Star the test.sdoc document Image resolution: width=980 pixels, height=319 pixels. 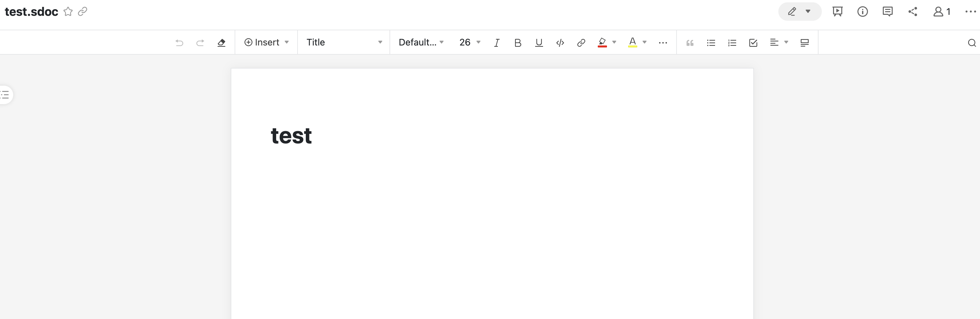[x=68, y=12]
